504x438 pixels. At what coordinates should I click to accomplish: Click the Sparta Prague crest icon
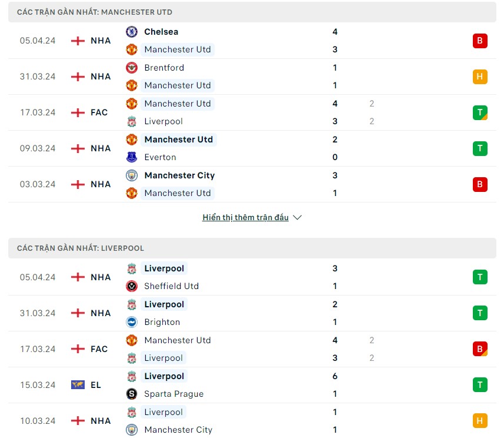click(x=132, y=394)
